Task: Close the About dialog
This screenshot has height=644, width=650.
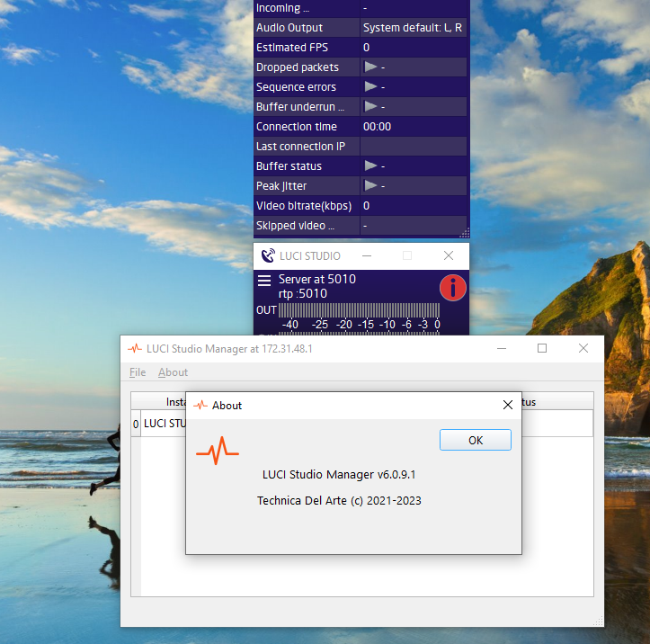Action: click(x=508, y=405)
